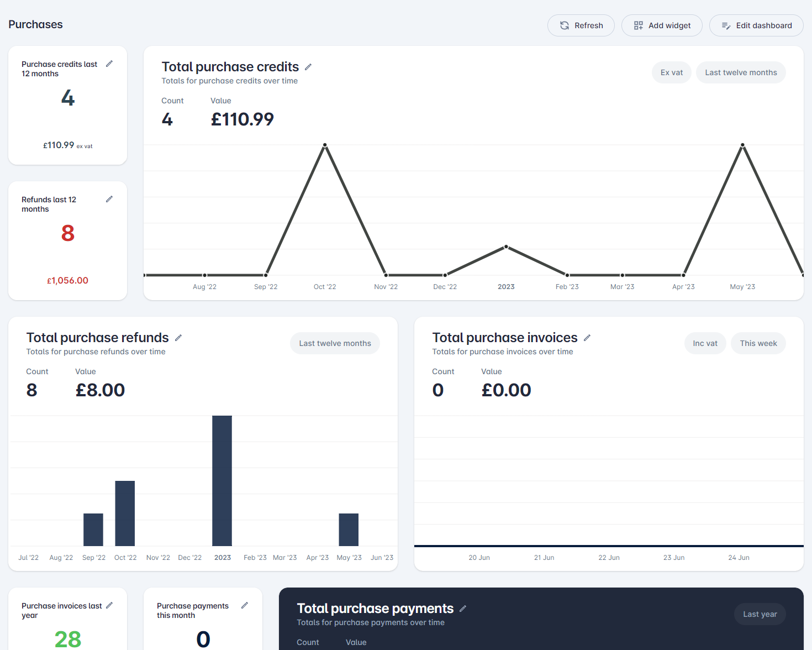Toggle the Ex vat filter on purchase credits
The width and height of the screenshot is (812, 650).
click(x=671, y=72)
